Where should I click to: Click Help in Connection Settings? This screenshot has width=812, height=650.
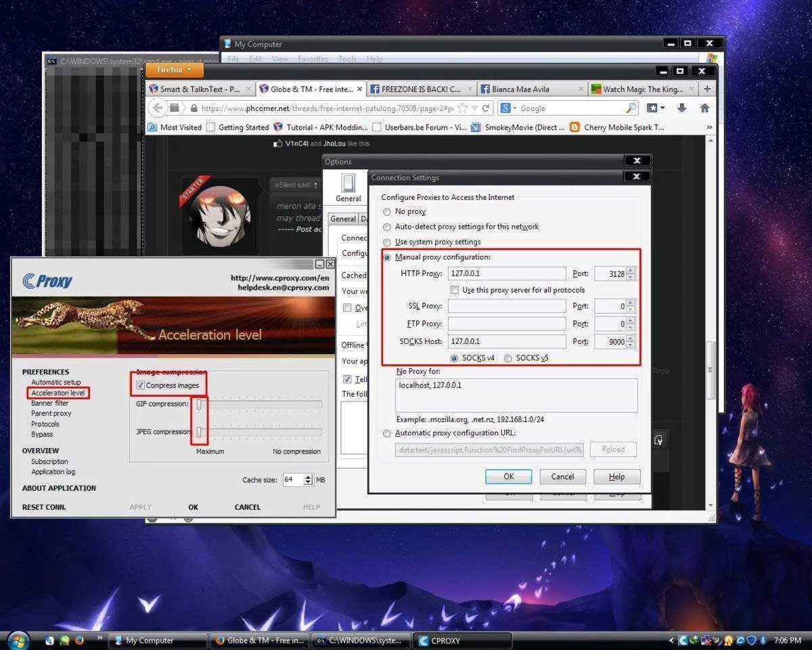(x=616, y=477)
